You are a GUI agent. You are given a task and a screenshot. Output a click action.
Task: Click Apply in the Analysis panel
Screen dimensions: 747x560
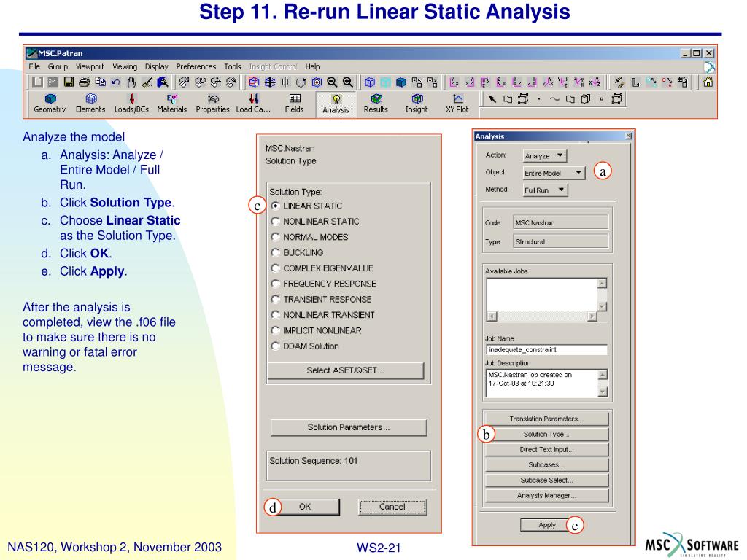tap(547, 525)
